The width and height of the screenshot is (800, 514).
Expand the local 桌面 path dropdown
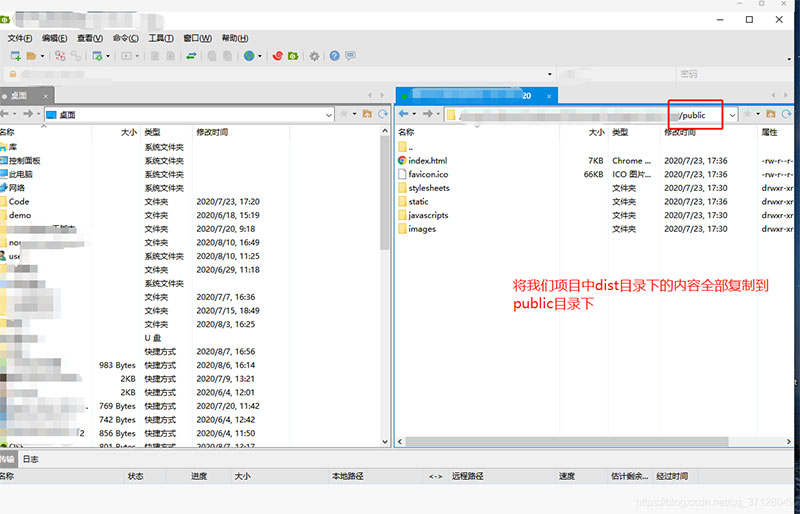point(329,115)
